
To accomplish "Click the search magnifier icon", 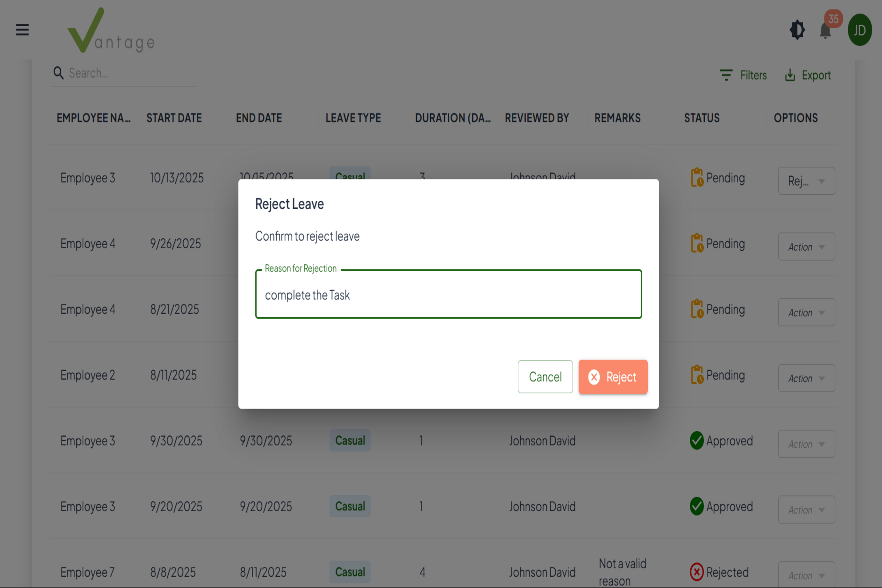I will (x=58, y=73).
